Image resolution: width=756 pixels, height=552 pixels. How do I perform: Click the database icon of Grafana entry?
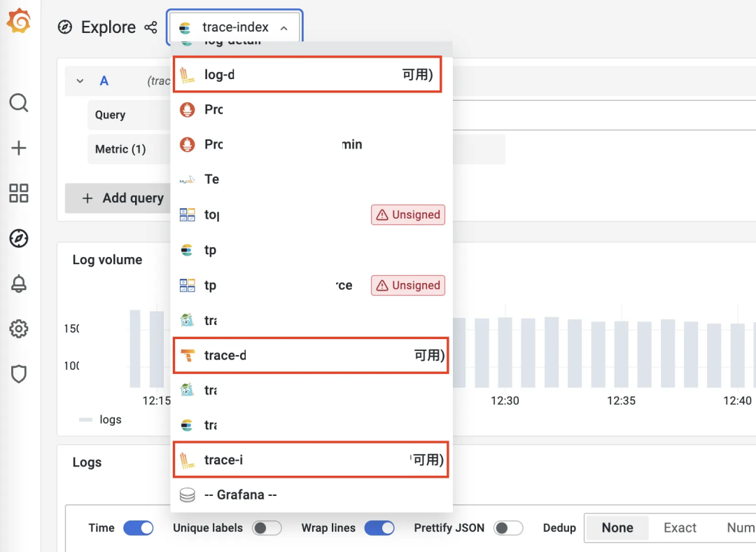(187, 495)
